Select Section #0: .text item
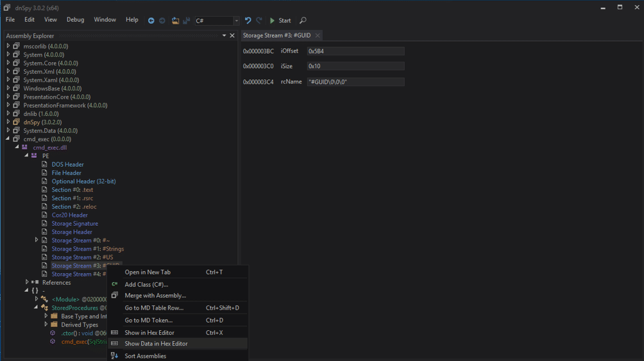Screen dimensions: 644x361 click(x=72, y=190)
